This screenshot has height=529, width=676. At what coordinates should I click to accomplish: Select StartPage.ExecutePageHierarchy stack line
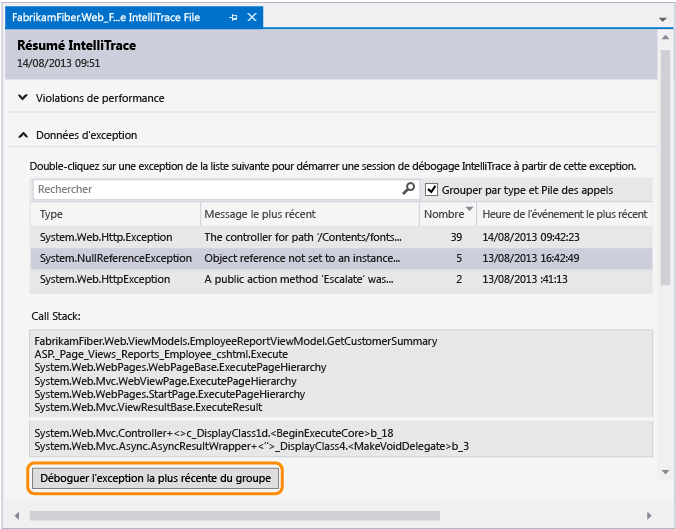pos(170,394)
